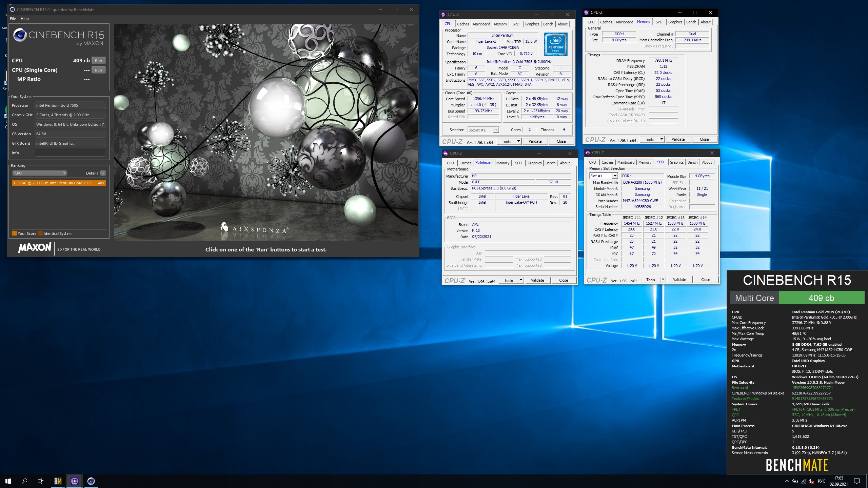
Task: Click the Intel Pentium logo in CPU-Z
Action: (555, 44)
